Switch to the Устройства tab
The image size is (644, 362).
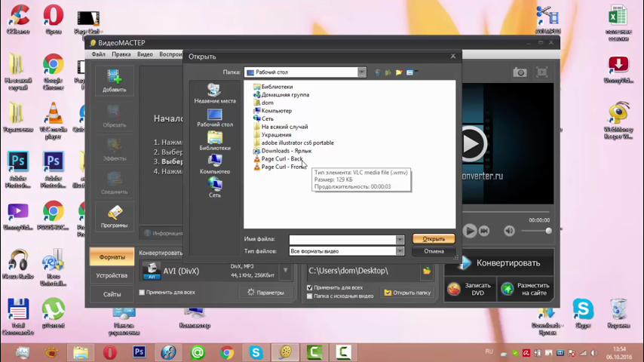[x=112, y=275]
